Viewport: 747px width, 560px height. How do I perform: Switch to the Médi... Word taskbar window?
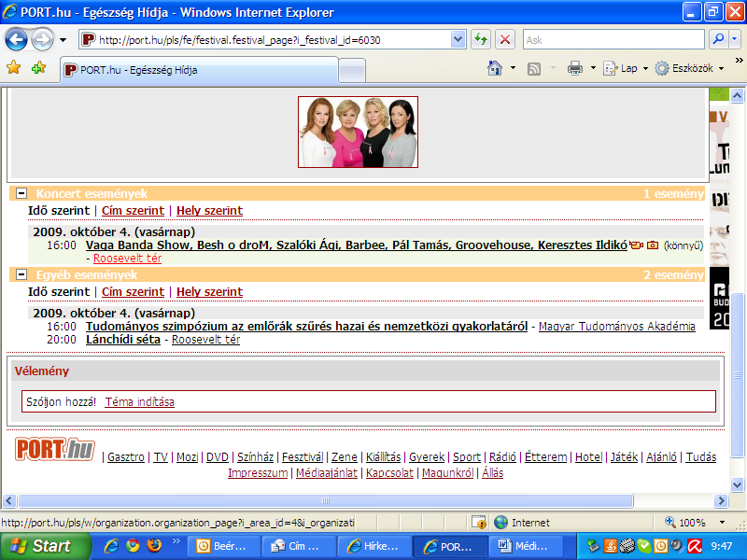[x=526, y=546]
